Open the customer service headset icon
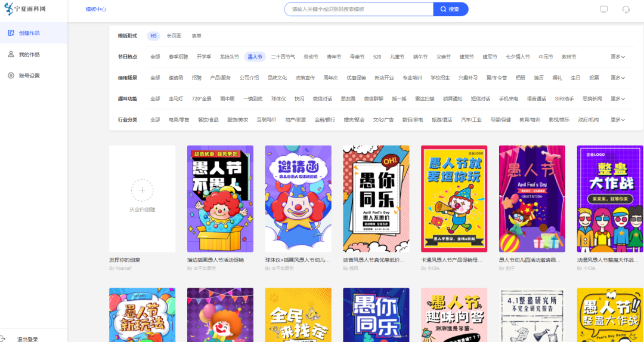This screenshot has width=644, height=342. pos(626,9)
